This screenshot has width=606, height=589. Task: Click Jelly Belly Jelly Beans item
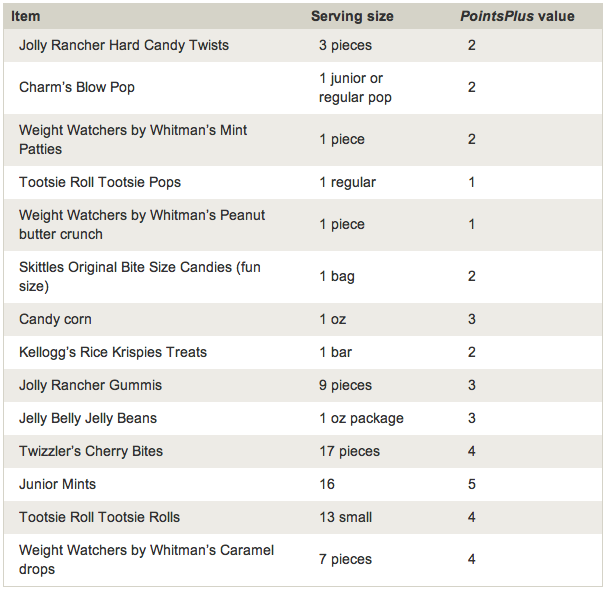tap(88, 418)
